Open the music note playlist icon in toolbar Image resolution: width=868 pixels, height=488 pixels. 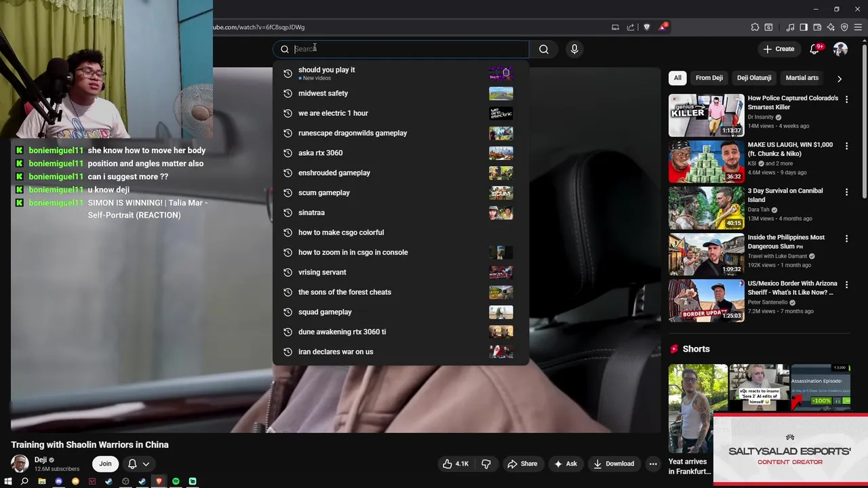pyautogui.click(x=790, y=27)
